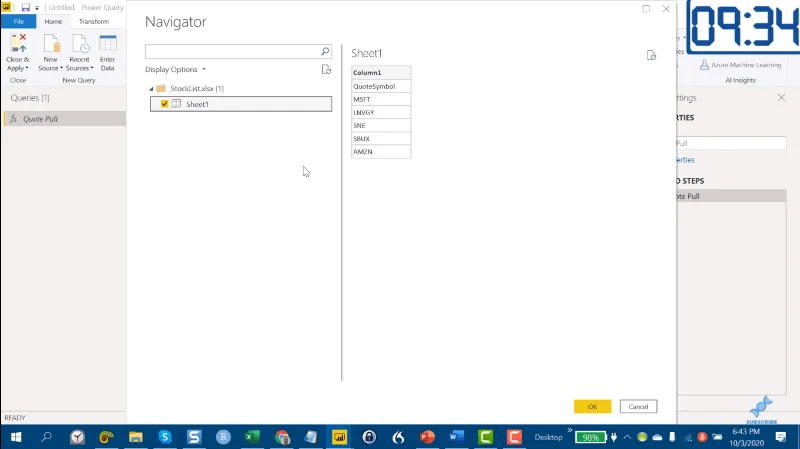Click the SNE cell in preview
This screenshot has width=800, height=449.
[x=381, y=126]
